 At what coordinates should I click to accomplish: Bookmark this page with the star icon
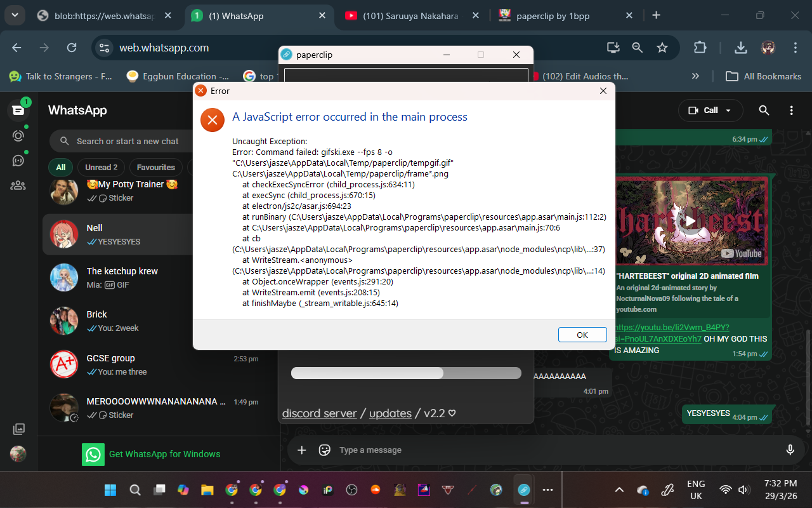coord(662,48)
